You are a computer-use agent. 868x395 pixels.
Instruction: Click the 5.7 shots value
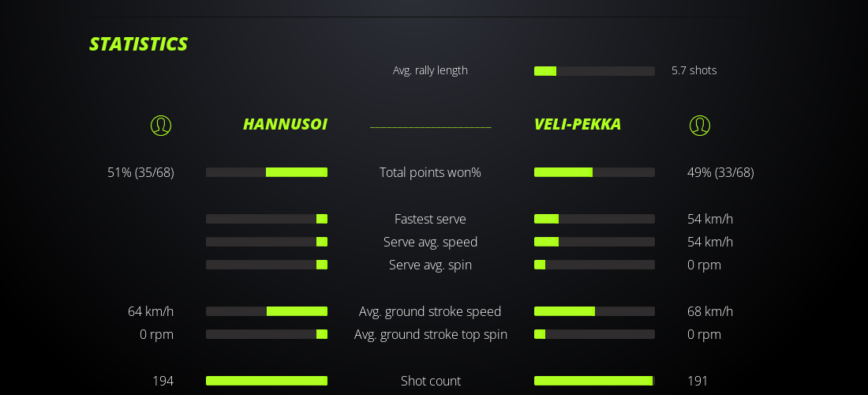pyautogui.click(x=694, y=70)
